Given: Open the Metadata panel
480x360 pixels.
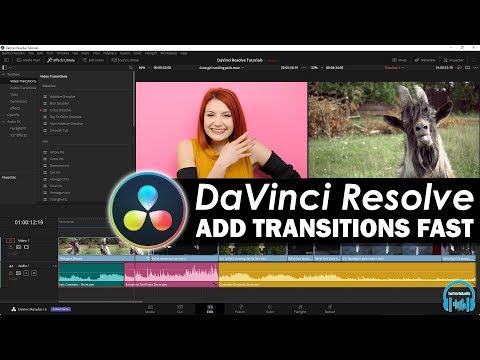Looking at the screenshot, I should tap(425, 60).
